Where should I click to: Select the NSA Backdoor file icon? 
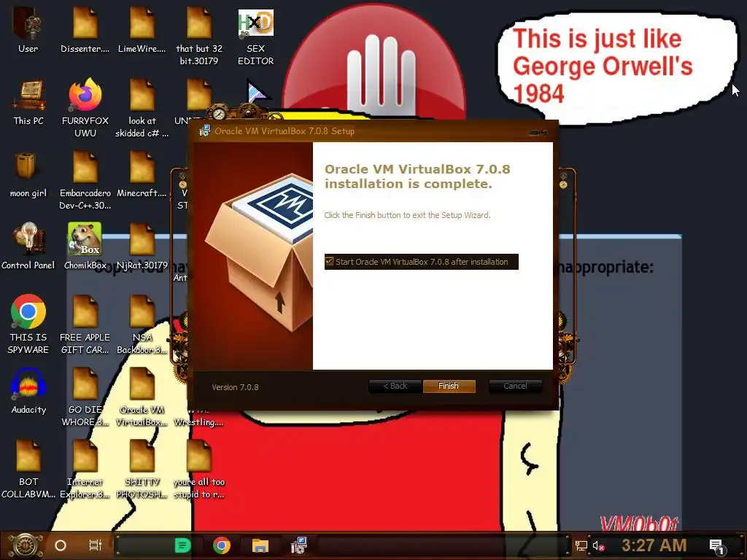click(x=142, y=324)
